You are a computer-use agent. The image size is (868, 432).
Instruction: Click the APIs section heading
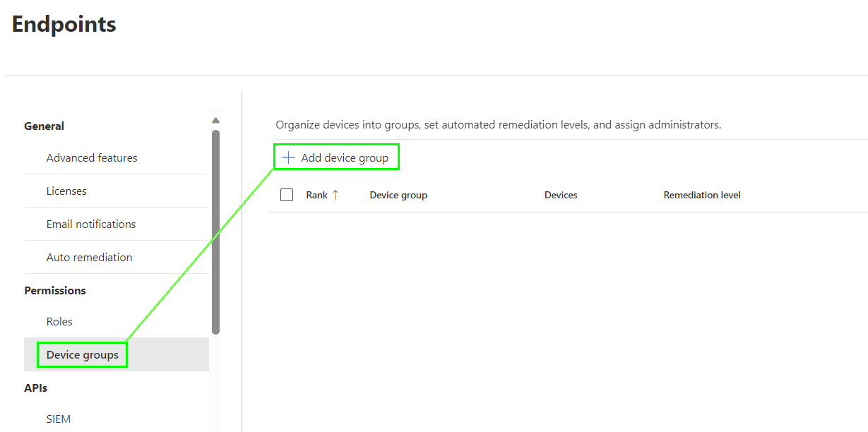35,388
